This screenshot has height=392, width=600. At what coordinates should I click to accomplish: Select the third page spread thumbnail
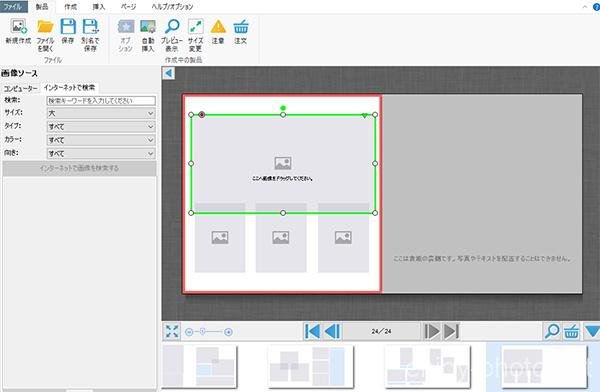[427, 367]
